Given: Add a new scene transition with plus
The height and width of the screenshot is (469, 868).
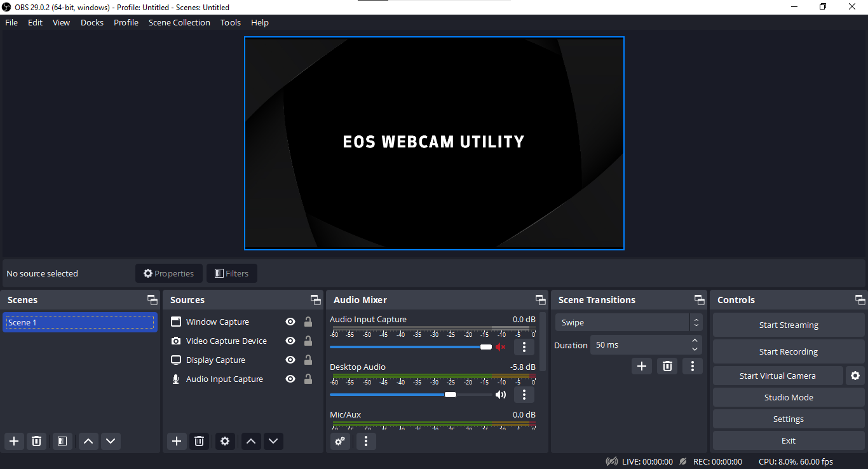Looking at the screenshot, I should (642, 365).
